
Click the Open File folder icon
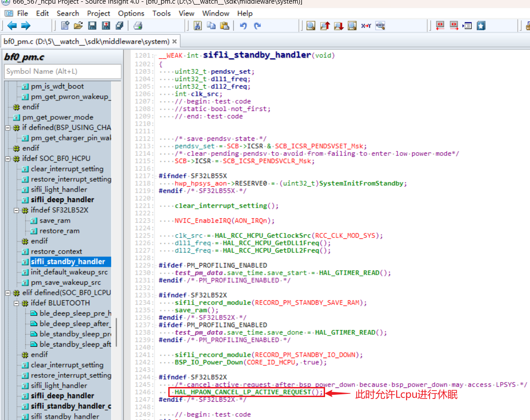78,26
